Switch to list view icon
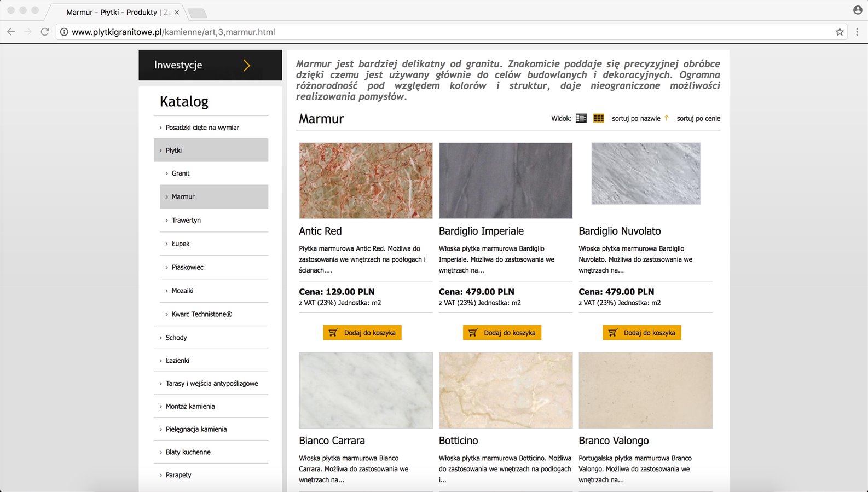Screen dimensions: 868x492 coord(581,118)
